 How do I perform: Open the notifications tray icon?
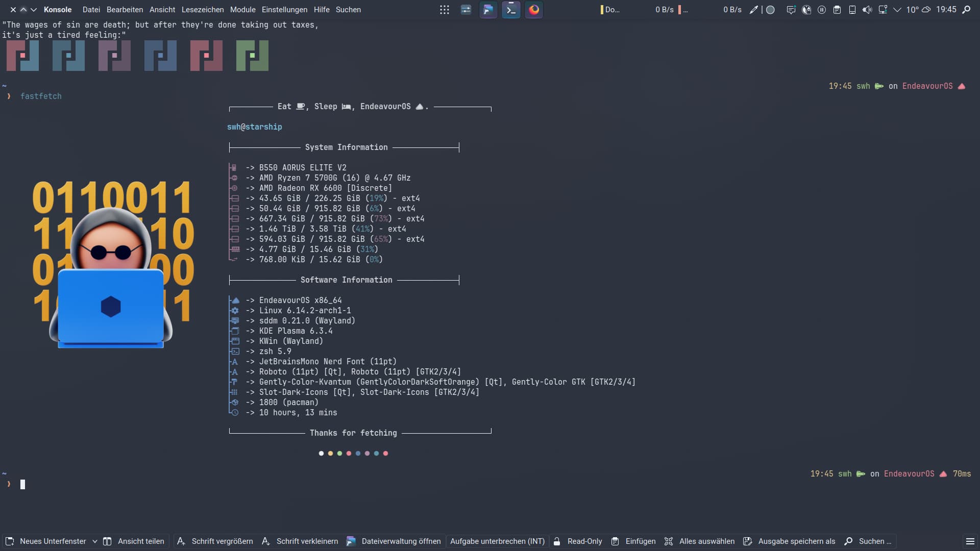pyautogui.click(x=791, y=10)
